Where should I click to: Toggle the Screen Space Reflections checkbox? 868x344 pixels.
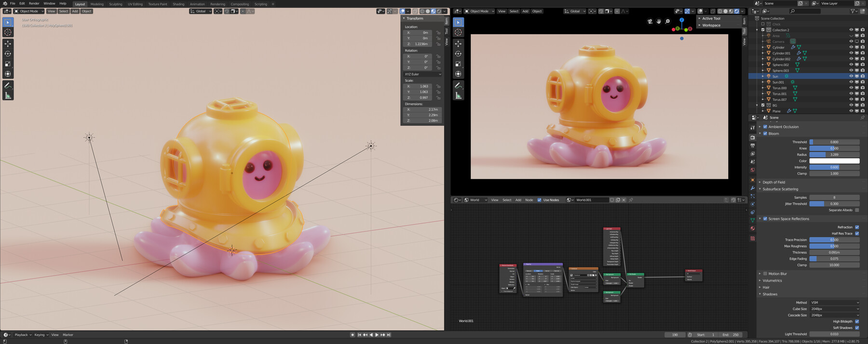[765, 219]
